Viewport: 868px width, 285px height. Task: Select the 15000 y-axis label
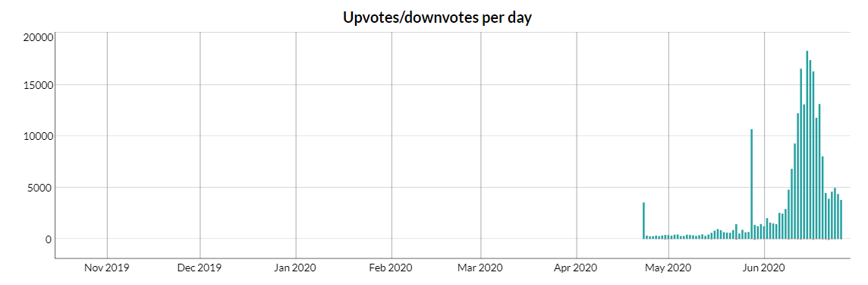click(38, 85)
